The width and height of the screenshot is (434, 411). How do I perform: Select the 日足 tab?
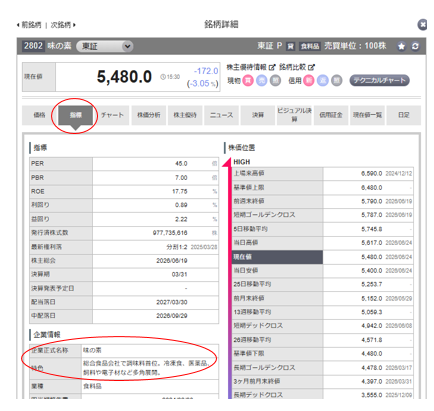[404, 115]
